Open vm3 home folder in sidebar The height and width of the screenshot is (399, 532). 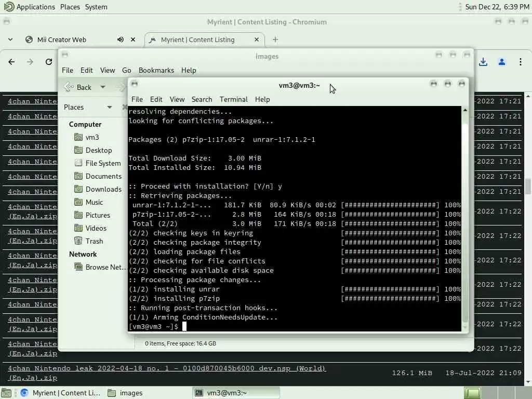tap(87, 137)
